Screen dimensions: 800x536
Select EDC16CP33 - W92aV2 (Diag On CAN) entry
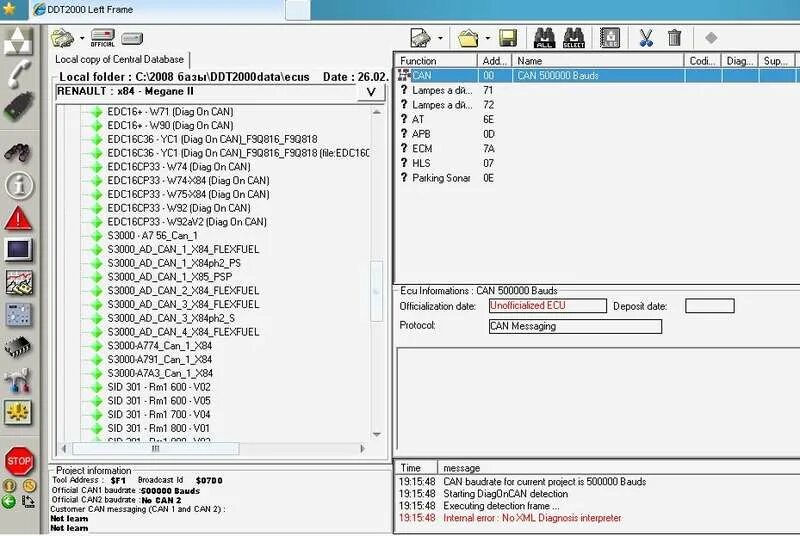(x=187, y=222)
